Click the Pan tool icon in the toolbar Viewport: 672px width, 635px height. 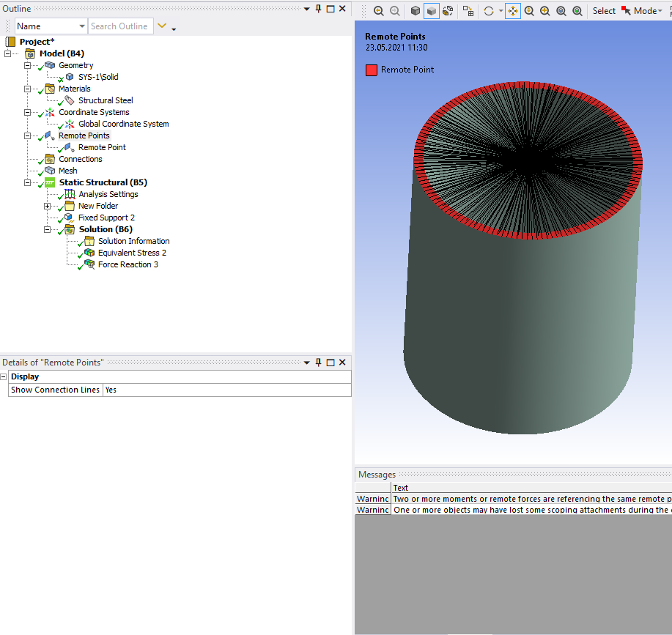tap(513, 11)
